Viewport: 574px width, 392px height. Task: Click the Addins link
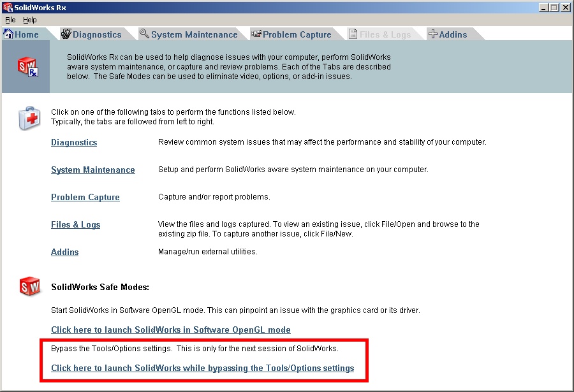tap(65, 252)
